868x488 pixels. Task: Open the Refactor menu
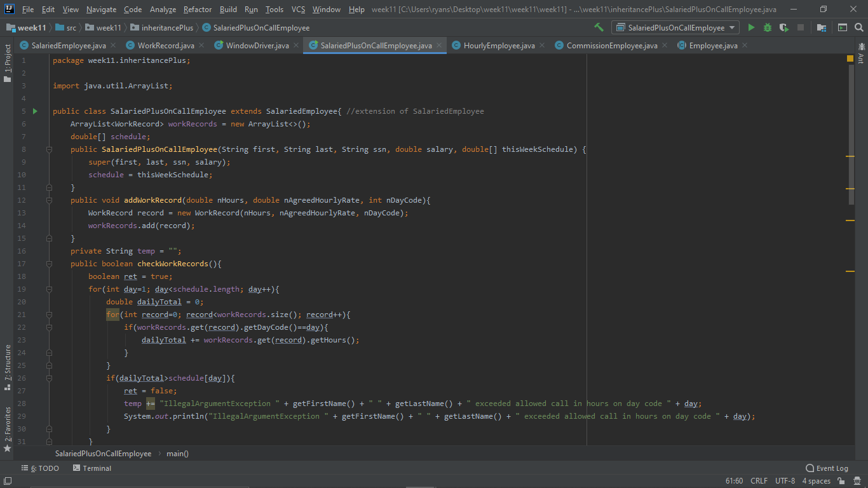pos(197,10)
